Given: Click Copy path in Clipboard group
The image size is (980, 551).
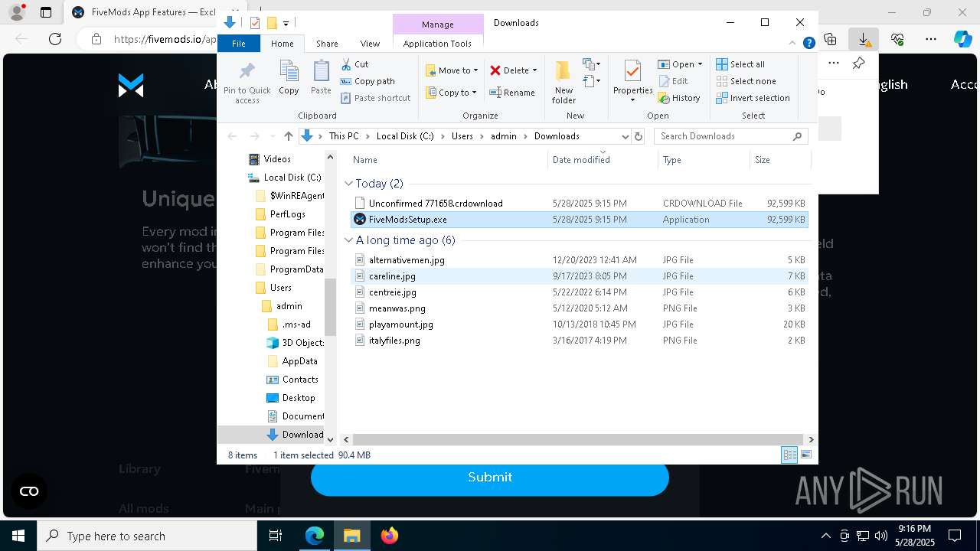Looking at the screenshot, I should tap(367, 81).
